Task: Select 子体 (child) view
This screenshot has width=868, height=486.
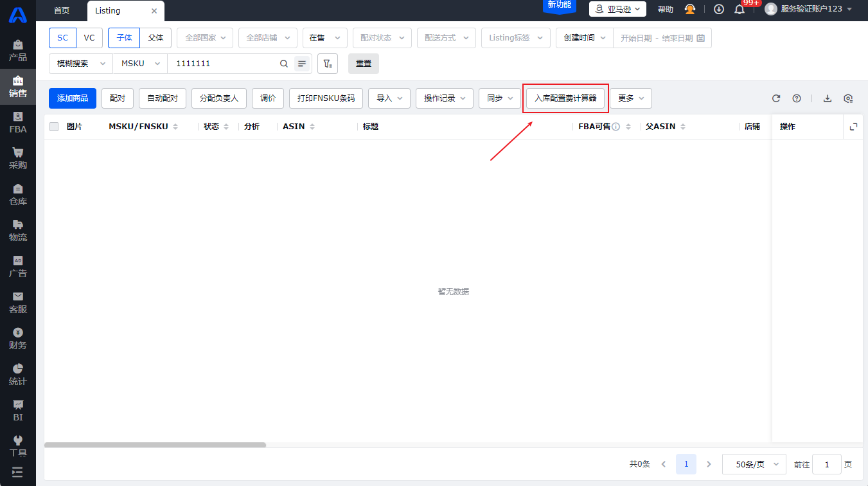Action: coord(124,38)
